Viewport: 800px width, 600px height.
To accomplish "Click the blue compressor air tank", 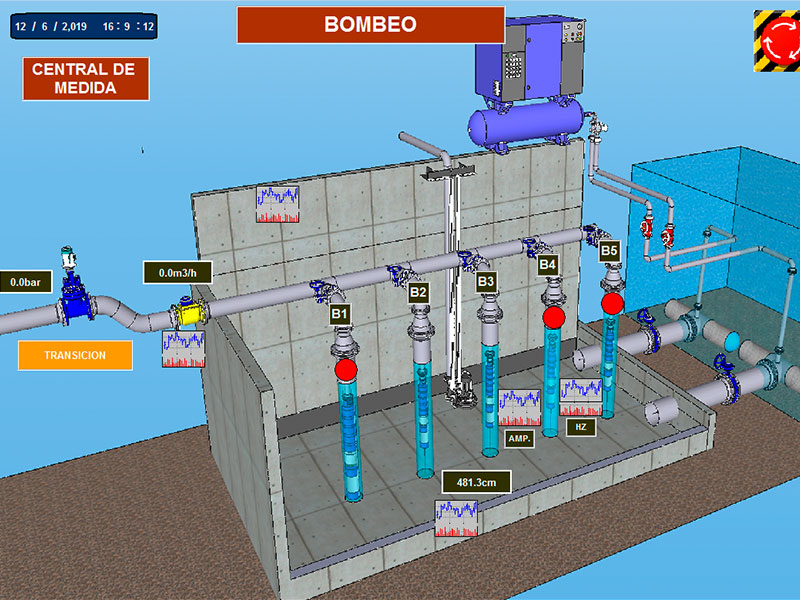I will (527, 124).
